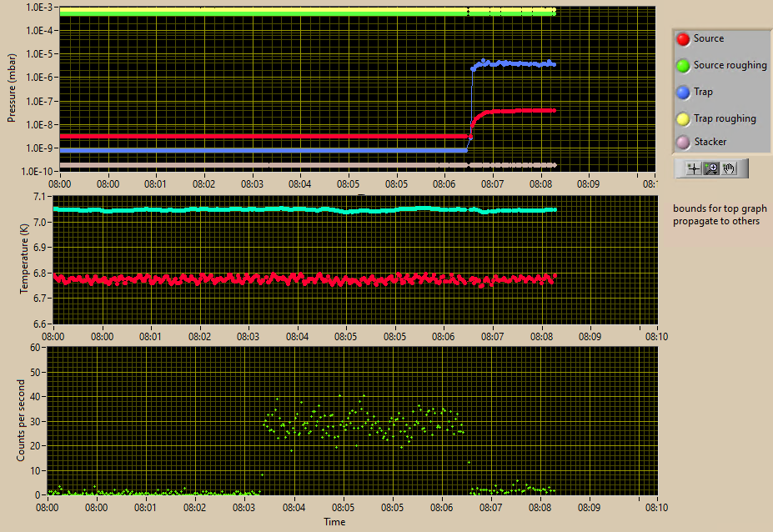Open the blue Trap plot swatch

[683, 93]
